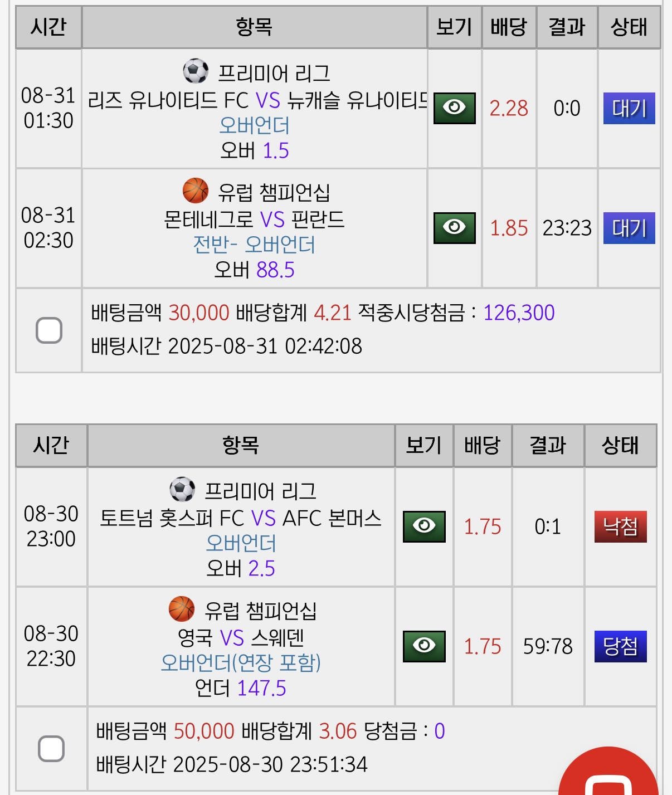
Task: Tick checkbox for the 50,000 bet slip
Action: coord(51,748)
